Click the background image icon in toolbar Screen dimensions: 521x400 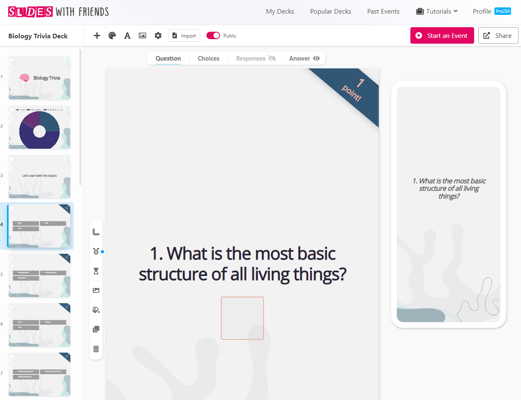point(142,36)
